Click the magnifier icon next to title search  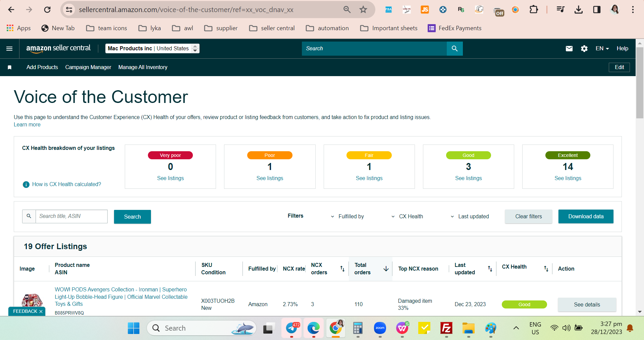[x=29, y=216]
